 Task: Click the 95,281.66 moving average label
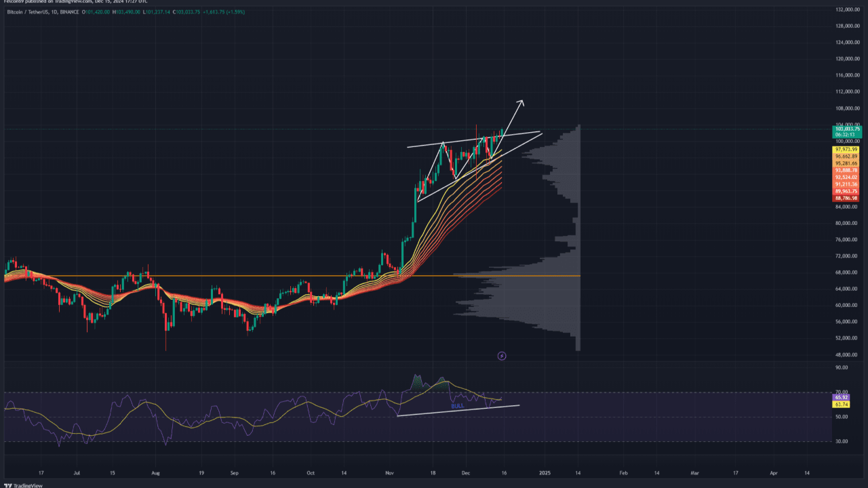pos(846,163)
